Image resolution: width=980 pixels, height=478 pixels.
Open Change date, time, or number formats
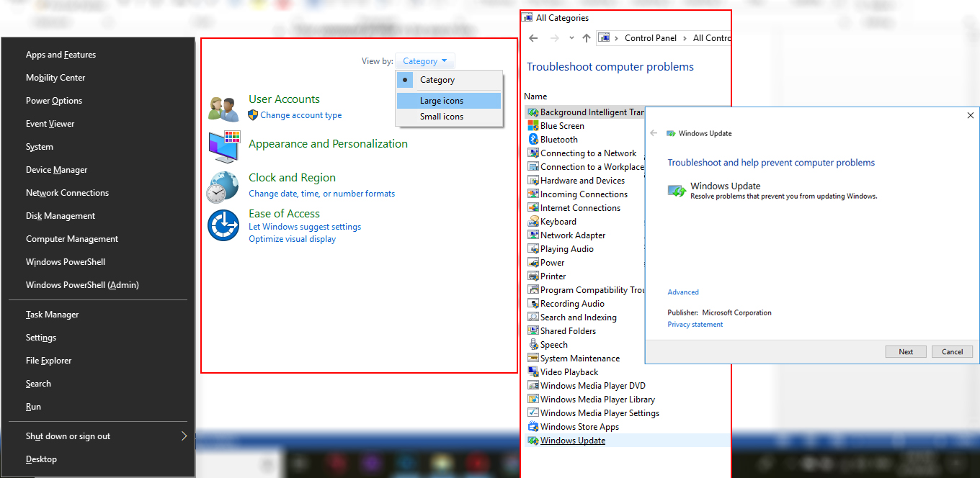coord(321,194)
